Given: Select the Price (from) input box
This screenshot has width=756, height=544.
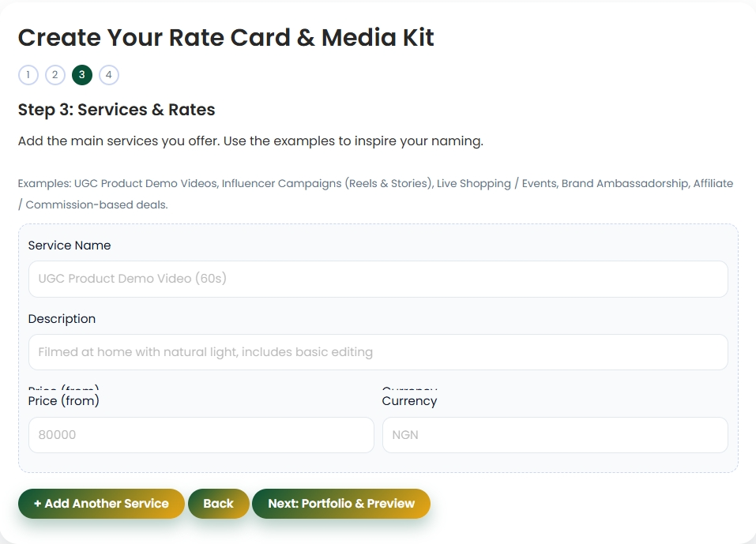Looking at the screenshot, I should pyautogui.click(x=201, y=435).
